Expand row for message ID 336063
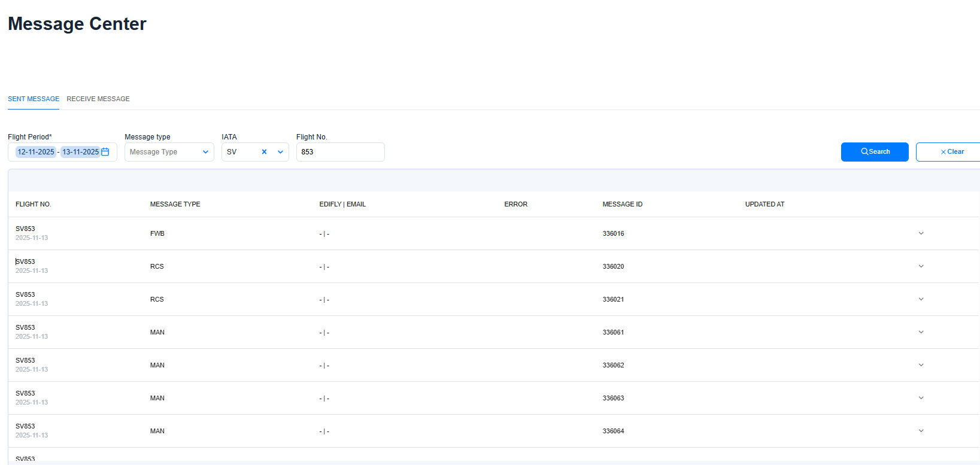 click(921, 398)
